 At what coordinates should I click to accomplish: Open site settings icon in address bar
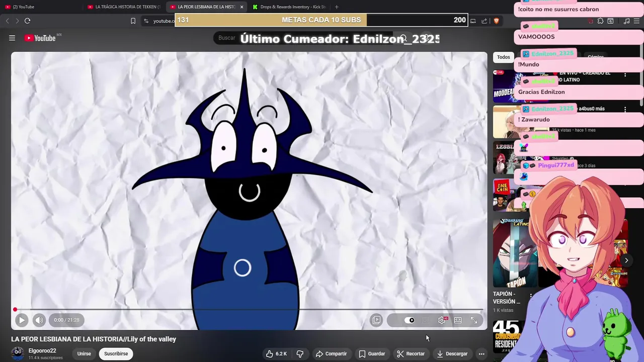tap(146, 21)
